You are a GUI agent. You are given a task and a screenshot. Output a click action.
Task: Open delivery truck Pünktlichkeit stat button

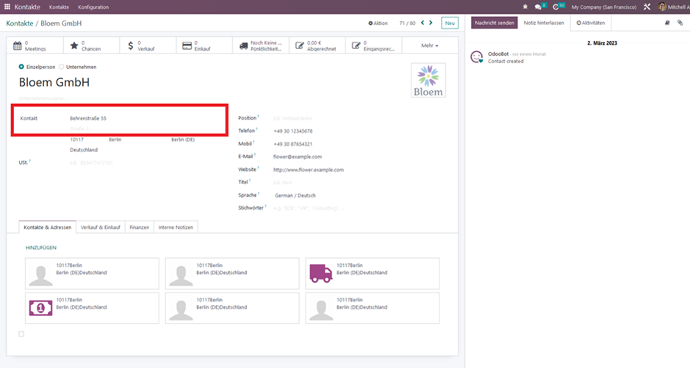[261, 46]
